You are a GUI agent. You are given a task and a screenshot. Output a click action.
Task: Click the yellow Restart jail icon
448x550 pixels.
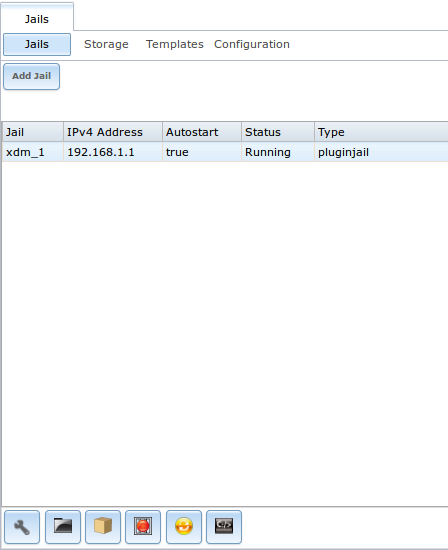tap(184, 527)
